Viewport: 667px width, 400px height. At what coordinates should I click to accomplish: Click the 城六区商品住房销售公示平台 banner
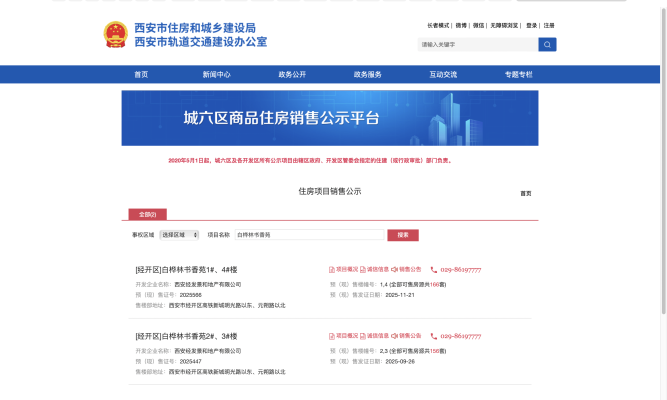click(x=330, y=118)
